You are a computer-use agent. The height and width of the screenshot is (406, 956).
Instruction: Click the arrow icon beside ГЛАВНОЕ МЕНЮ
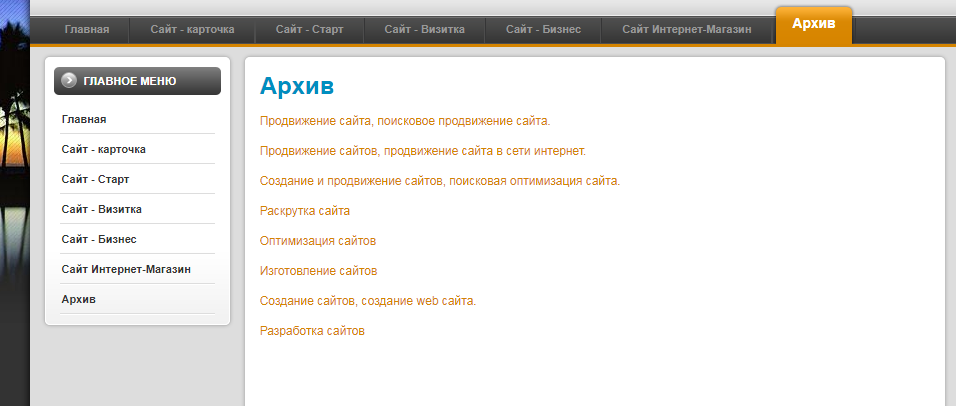coord(69,81)
